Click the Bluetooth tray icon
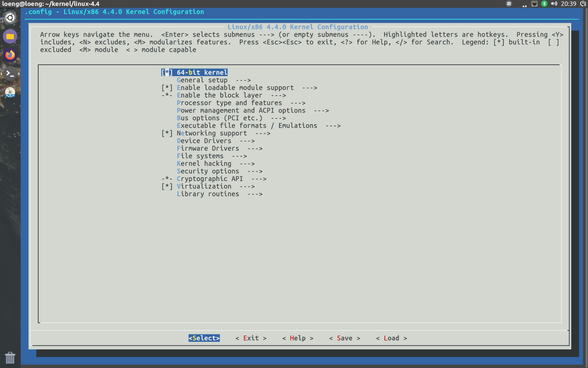This screenshot has height=368, width=588. (544, 4)
